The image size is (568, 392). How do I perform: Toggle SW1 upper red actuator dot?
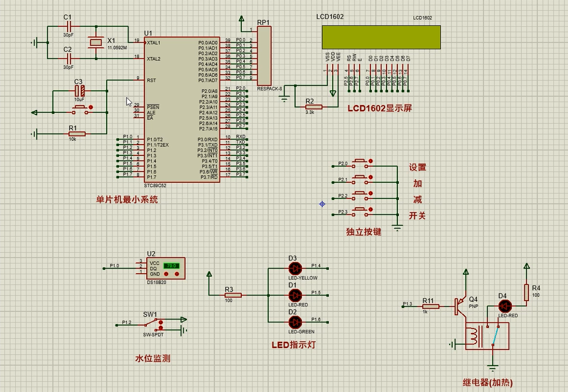161,322
